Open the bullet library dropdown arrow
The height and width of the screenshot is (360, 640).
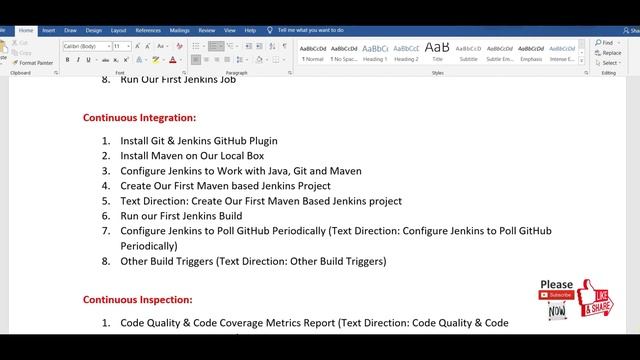203,46
